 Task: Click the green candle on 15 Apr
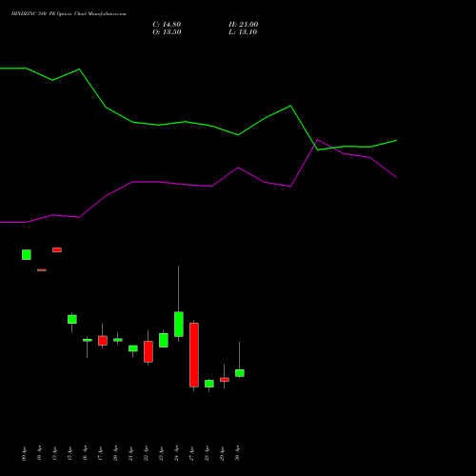coord(72,319)
